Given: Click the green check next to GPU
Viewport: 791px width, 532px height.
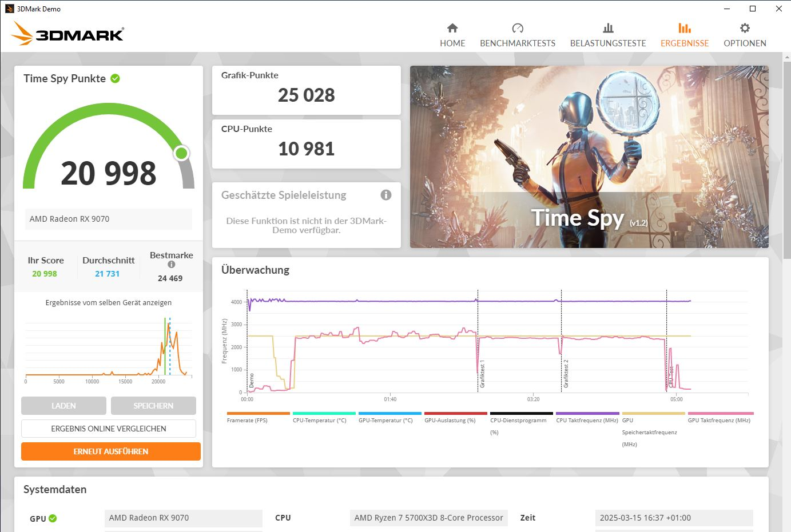Looking at the screenshot, I should click(x=53, y=518).
